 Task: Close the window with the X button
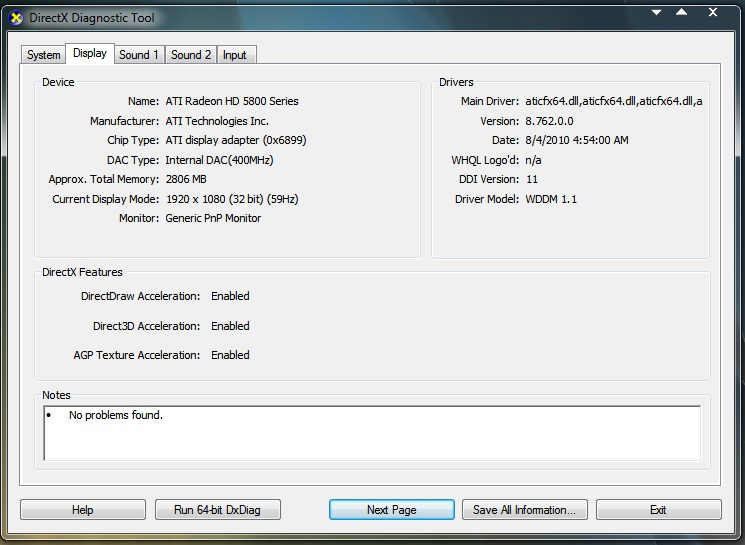click(x=713, y=12)
